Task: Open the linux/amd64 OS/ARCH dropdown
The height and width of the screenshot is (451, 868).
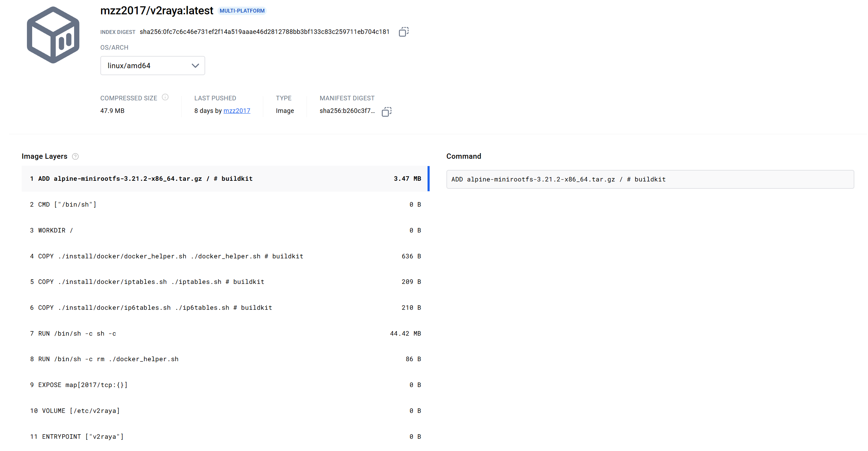Action: (x=153, y=65)
